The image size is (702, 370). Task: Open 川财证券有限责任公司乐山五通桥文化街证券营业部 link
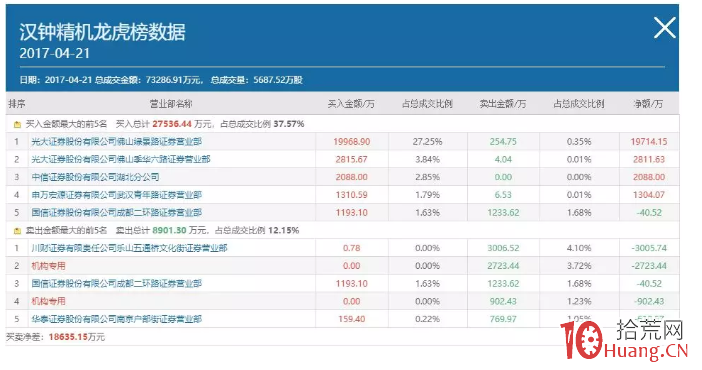coord(129,248)
